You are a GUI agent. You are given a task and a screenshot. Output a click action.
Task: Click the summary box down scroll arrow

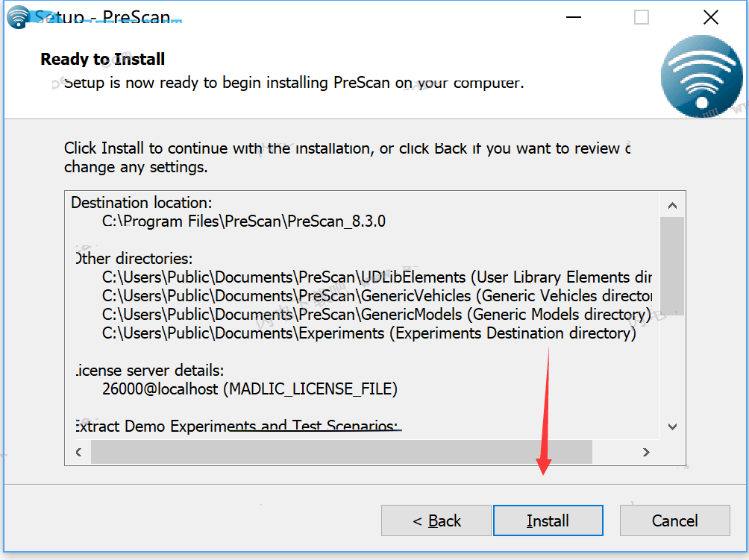coord(672,427)
